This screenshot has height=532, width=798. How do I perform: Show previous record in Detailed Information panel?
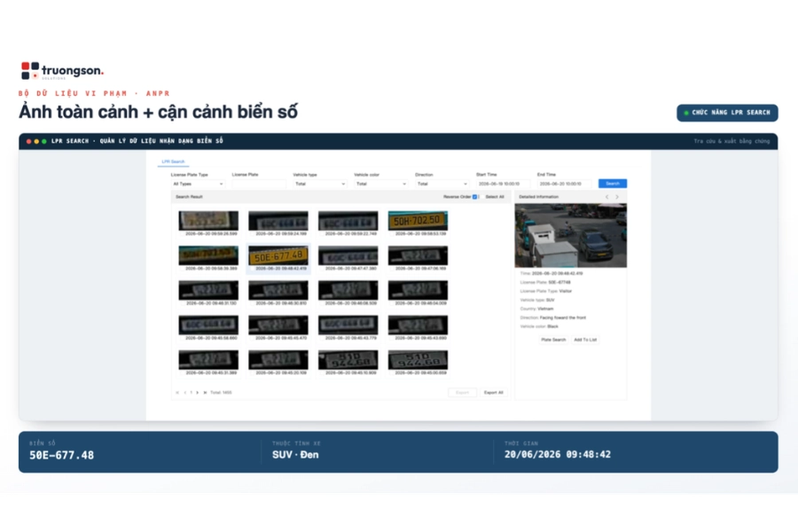(x=606, y=197)
